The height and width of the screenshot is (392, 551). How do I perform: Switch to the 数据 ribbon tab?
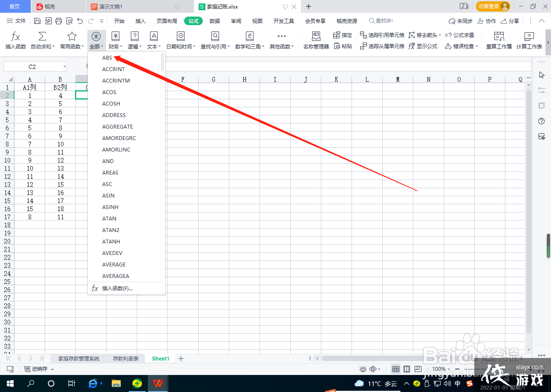(215, 21)
